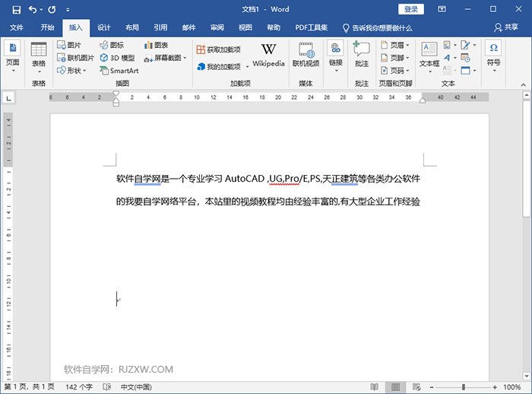
Task: Expand 我的加载项 dropdown arrow
Action: click(x=247, y=67)
